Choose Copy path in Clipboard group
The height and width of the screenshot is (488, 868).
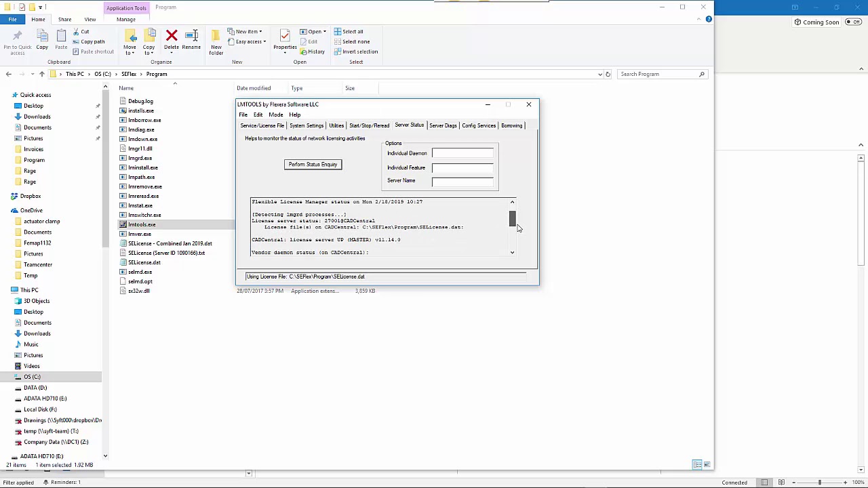click(89, 41)
